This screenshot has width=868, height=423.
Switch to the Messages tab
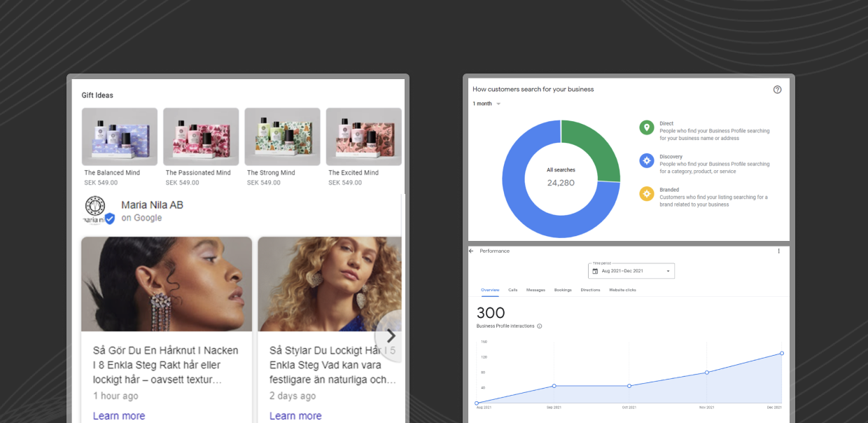point(535,289)
